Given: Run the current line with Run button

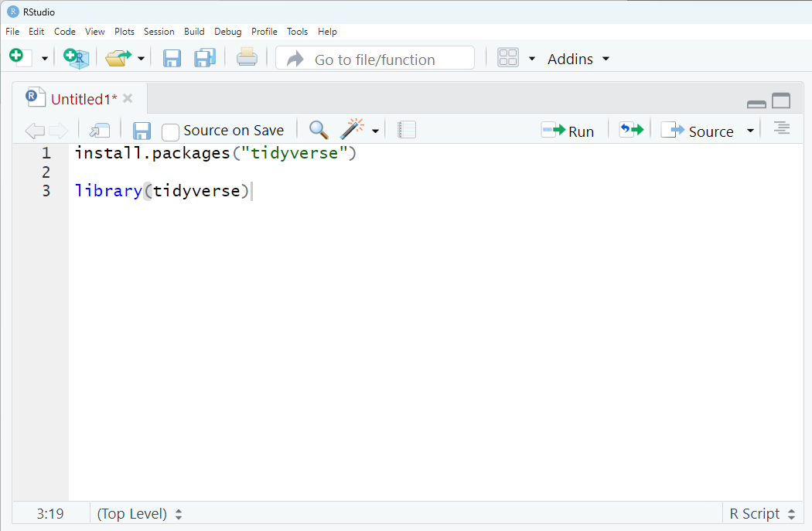Looking at the screenshot, I should [x=568, y=131].
